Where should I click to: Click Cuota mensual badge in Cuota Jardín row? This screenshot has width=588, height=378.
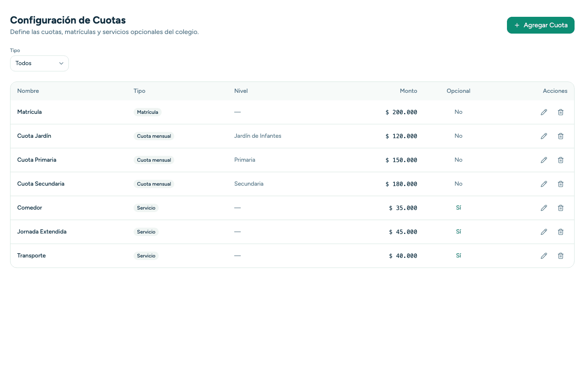point(154,136)
